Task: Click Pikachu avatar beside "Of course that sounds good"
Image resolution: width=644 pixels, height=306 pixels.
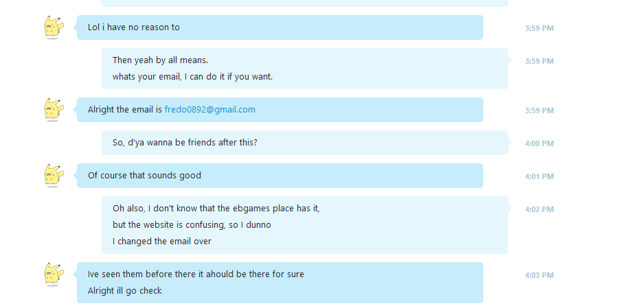Action: point(54,176)
